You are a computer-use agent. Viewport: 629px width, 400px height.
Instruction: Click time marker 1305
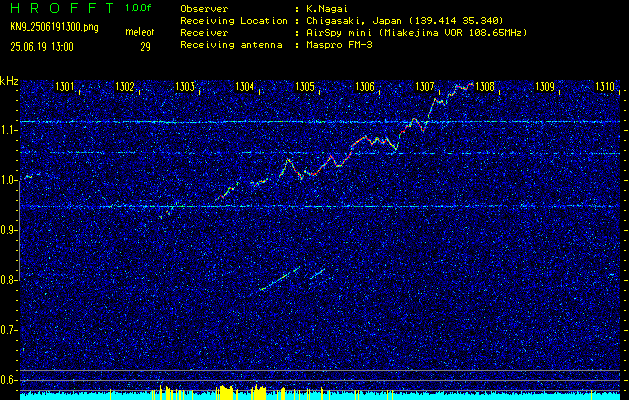click(x=305, y=86)
